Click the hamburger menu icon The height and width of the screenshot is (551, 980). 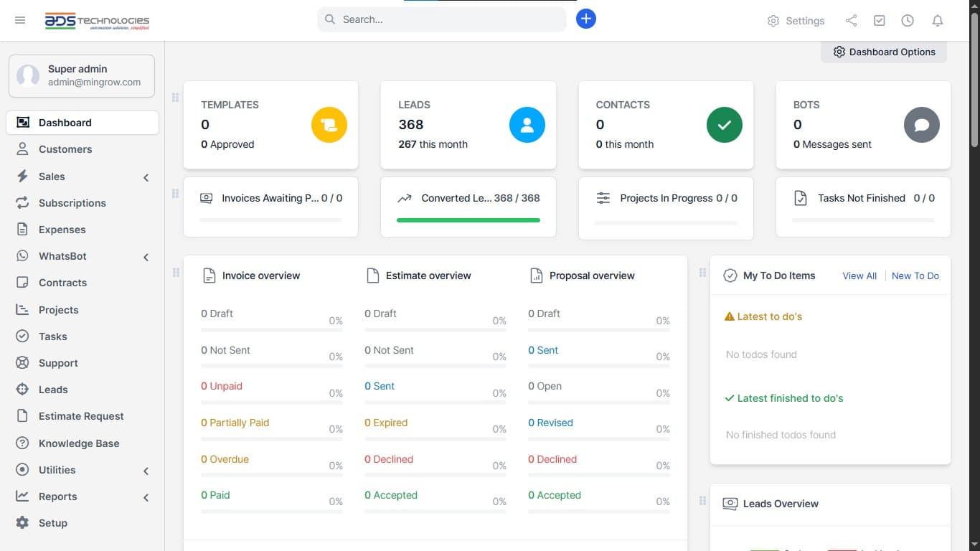coord(20,20)
